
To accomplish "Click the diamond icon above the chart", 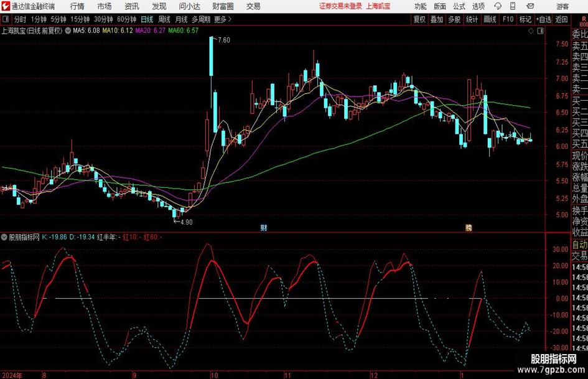I will click(x=531, y=31).
